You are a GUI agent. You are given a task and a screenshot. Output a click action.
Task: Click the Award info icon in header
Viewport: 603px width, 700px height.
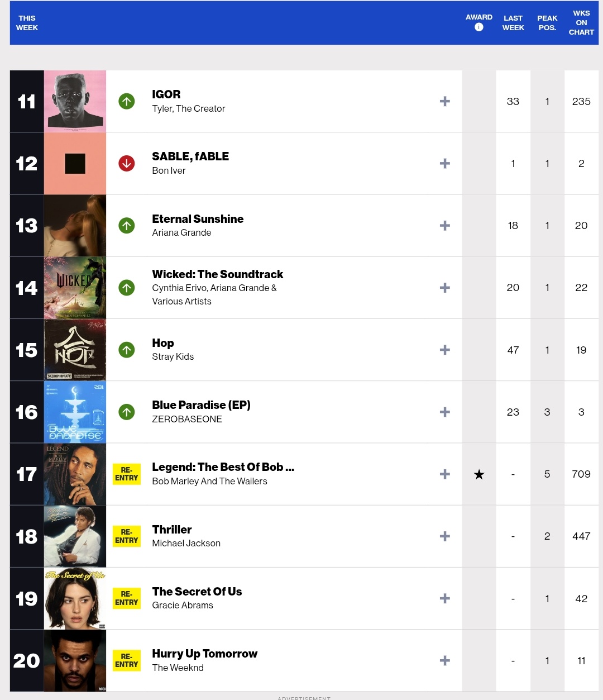tap(478, 27)
